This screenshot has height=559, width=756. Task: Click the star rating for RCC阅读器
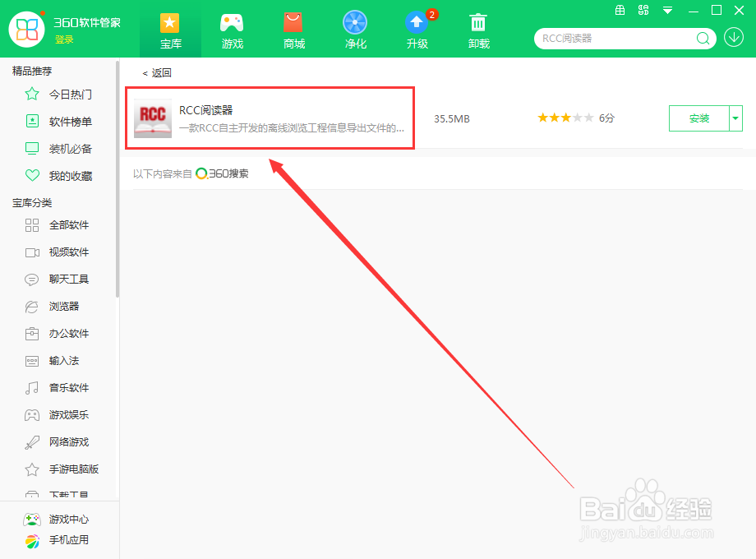point(565,118)
